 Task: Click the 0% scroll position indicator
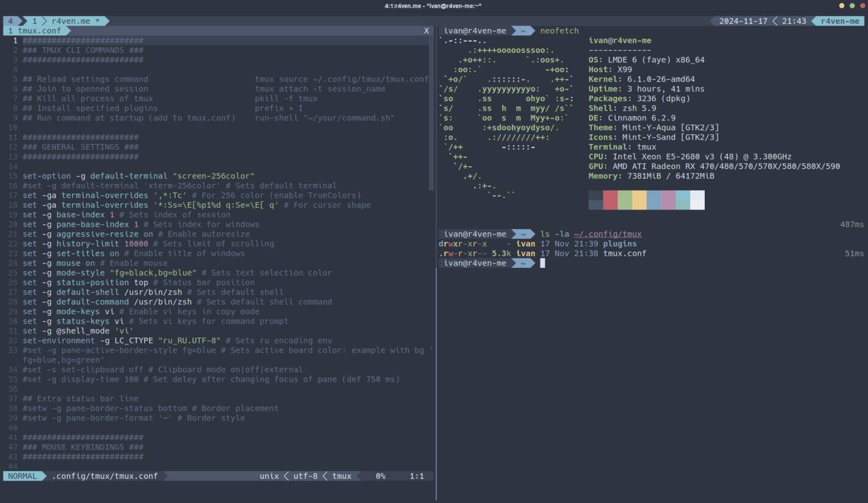[x=380, y=476]
